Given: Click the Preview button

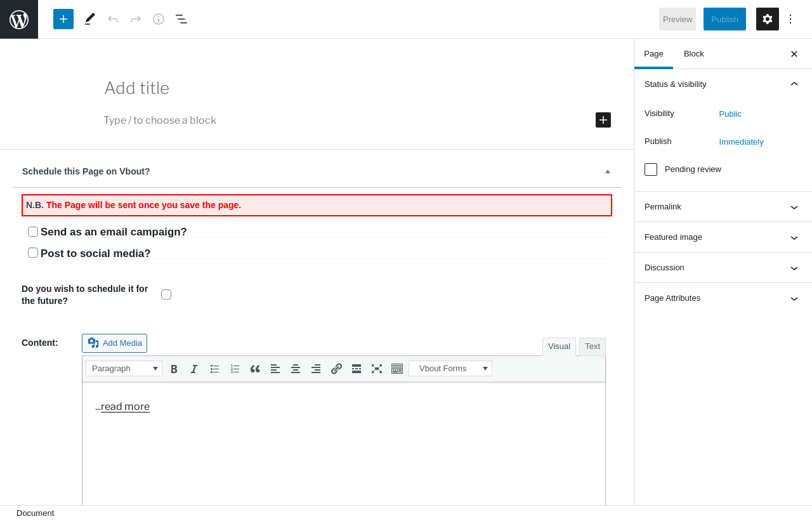Looking at the screenshot, I should pyautogui.click(x=678, y=19).
